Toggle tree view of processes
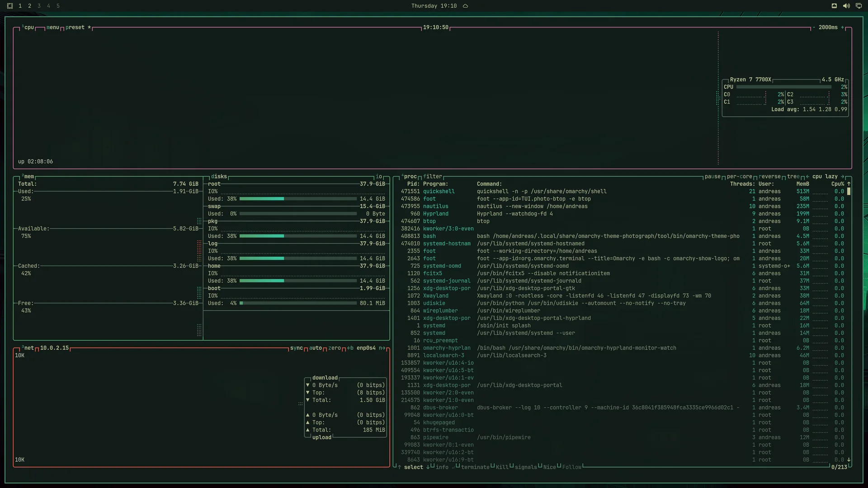Viewport: 868px width, 488px height. pyautogui.click(x=793, y=177)
